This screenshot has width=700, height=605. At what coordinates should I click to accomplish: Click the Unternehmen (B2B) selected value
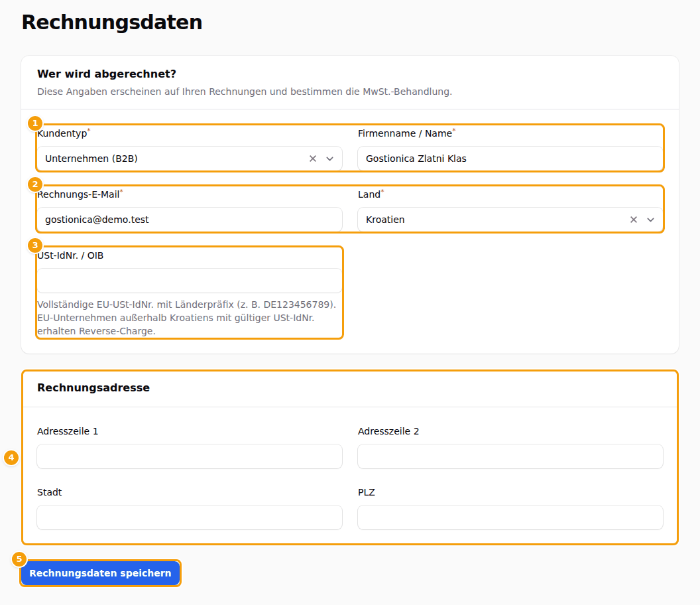[x=91, y=159]
